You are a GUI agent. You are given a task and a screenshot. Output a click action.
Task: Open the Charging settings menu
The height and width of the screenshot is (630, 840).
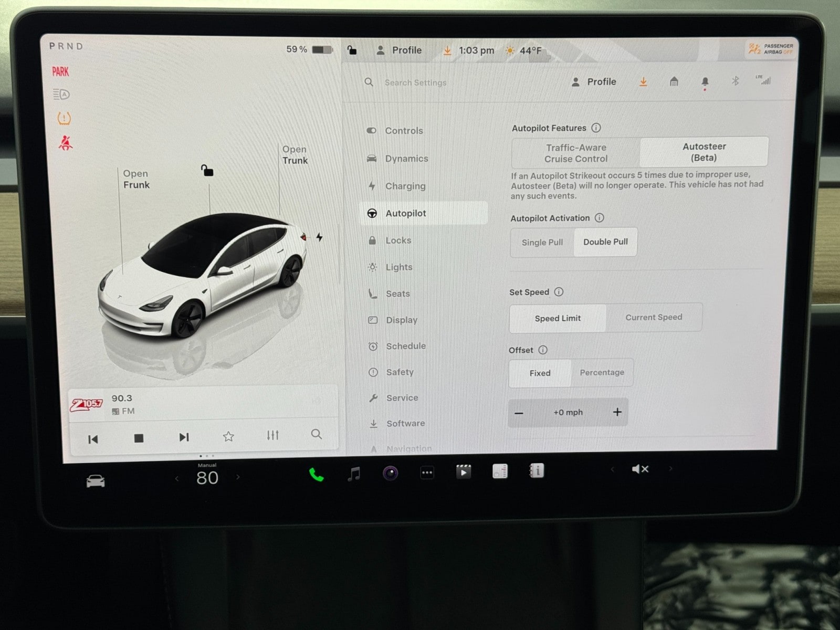(x=405, y=186)
